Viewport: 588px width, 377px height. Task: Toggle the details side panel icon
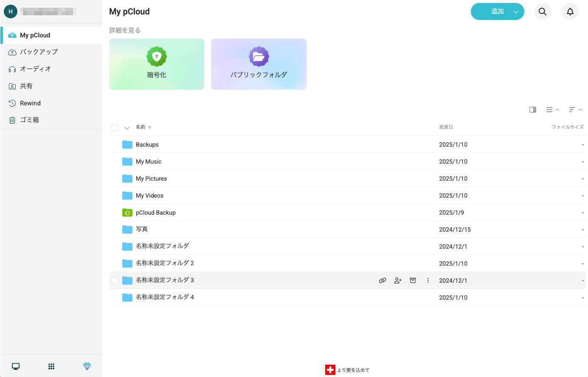click(x=533, y=110)
